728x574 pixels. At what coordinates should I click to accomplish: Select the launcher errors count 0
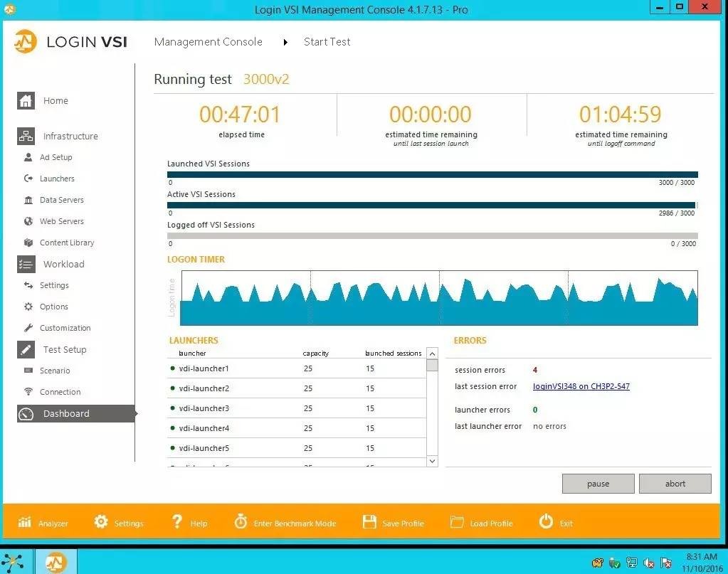(x=535, y=410)
